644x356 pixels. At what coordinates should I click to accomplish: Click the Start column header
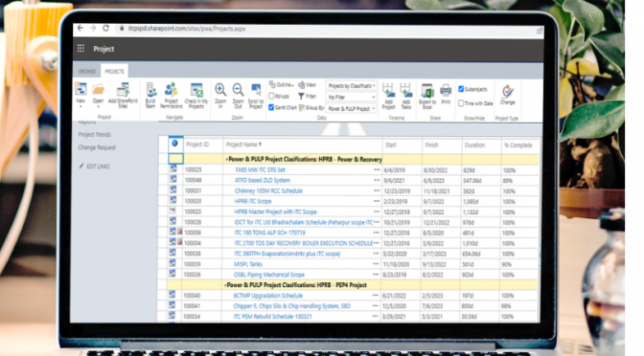(x=391, y=145)
